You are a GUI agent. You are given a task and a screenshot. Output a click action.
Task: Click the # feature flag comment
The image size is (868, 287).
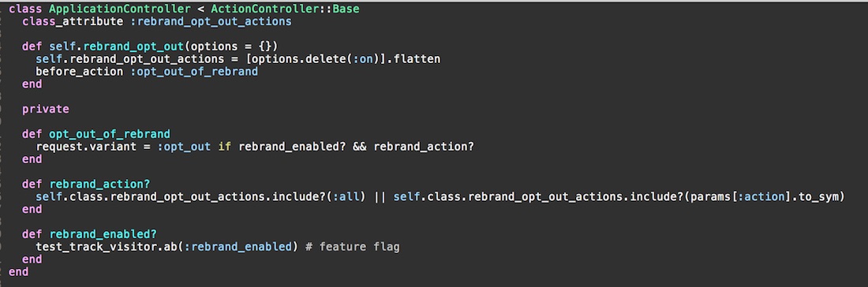[353, 246]
